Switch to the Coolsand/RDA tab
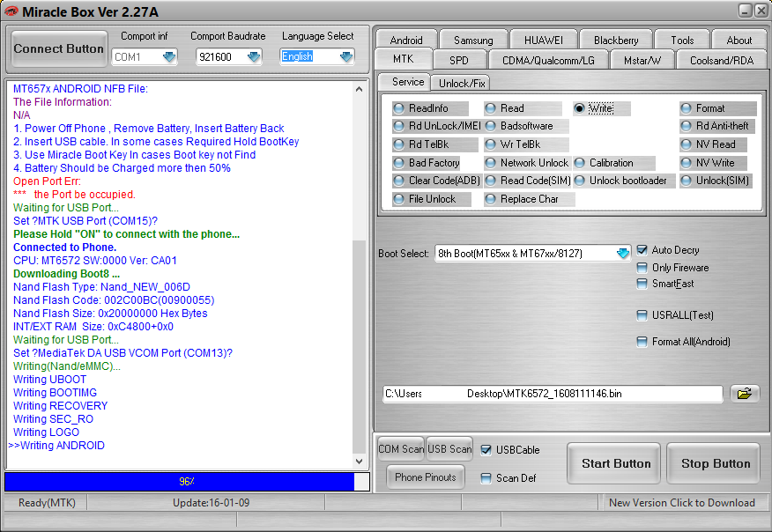The width and height of the screenshot is (772, 532). coord(722,60)
